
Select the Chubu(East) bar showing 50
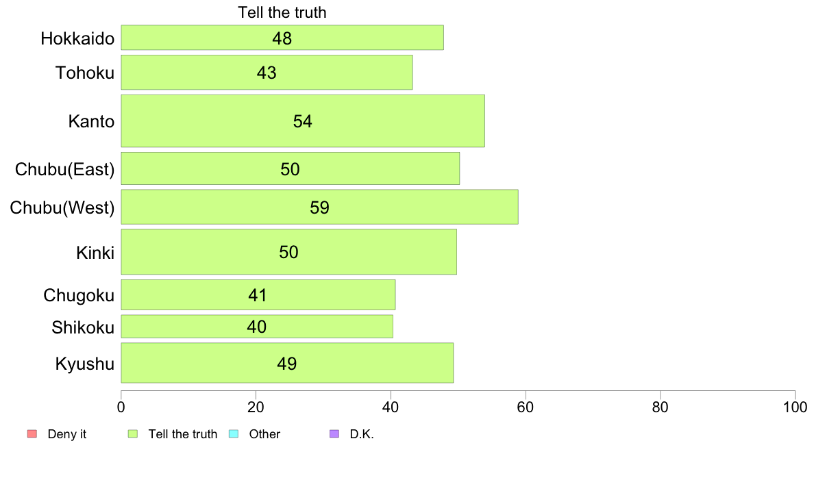click(x=291, y=168)
